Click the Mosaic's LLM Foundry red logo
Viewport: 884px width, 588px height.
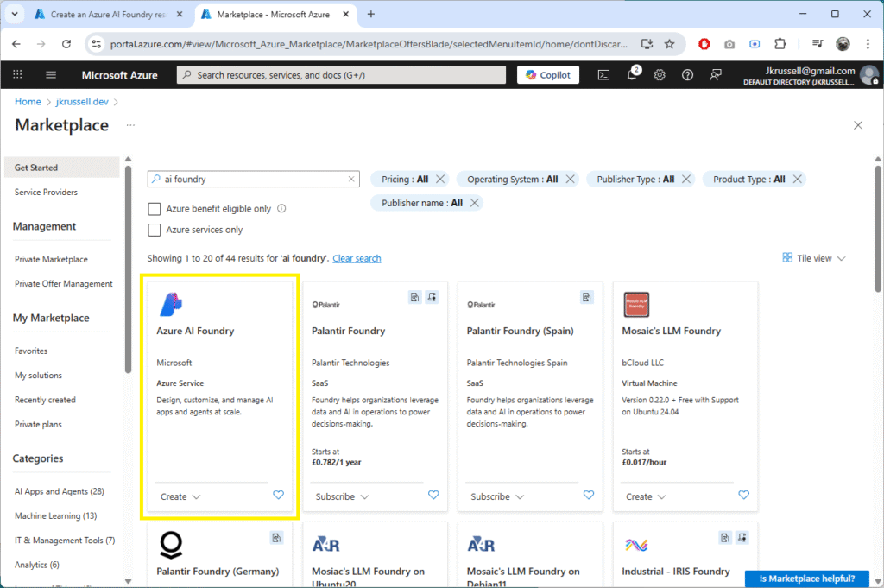[636, 305]
